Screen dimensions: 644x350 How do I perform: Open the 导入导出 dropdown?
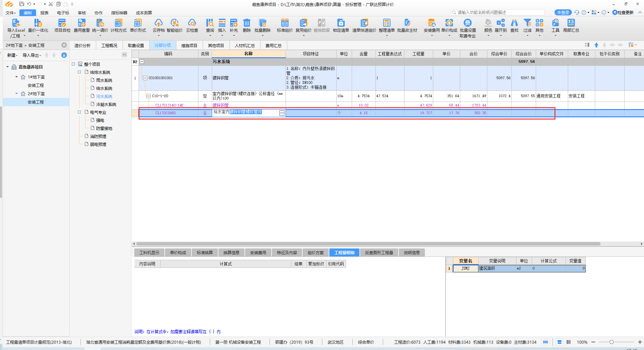(x=32, y=55)
